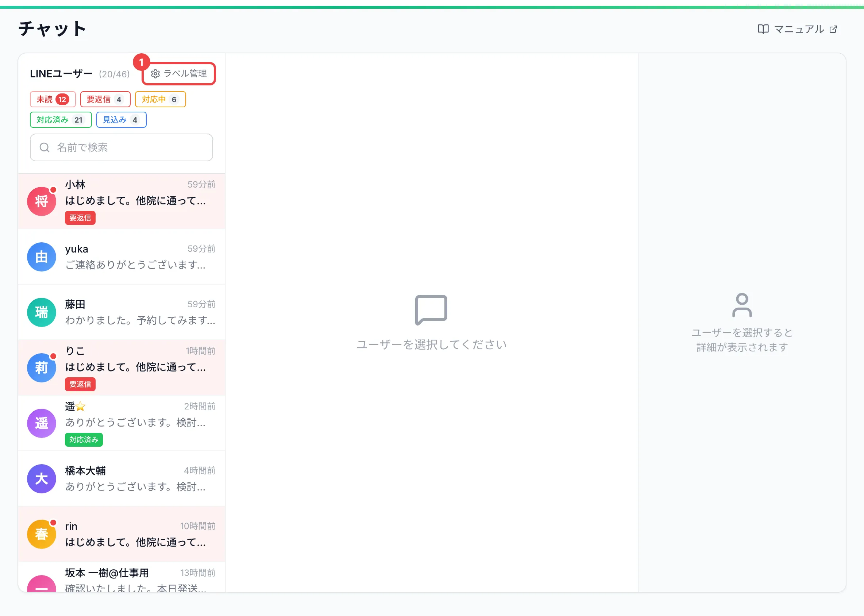This screenshot has width=864, height=616.
Task: Filter by 対応中 label
Action: point(161,99)
